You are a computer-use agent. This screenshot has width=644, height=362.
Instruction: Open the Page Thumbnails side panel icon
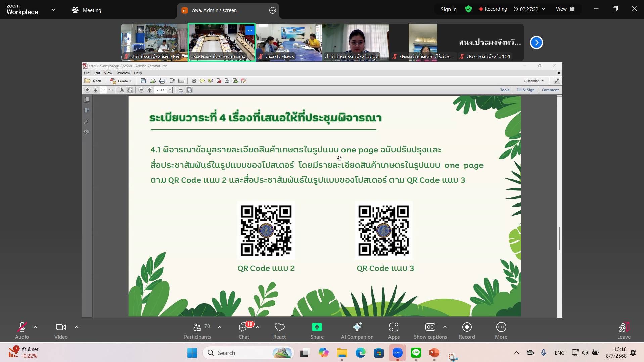pyautogui.click(x=87, y=100)
